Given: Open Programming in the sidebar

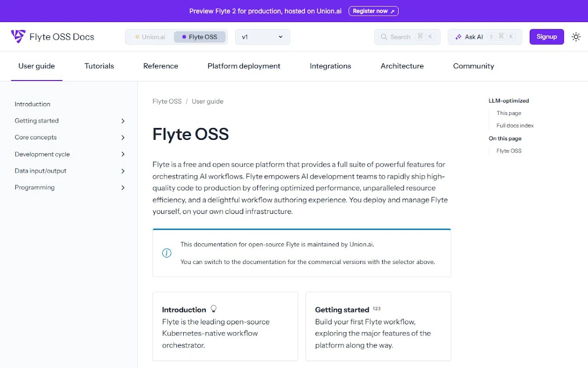Looking at the screenshot, I should coord(35,187).
